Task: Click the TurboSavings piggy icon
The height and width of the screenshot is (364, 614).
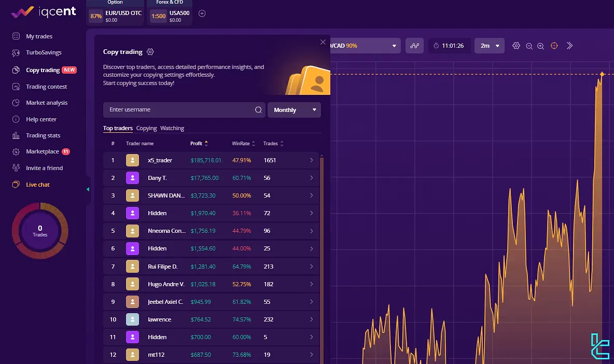Action: coord(16,53)
